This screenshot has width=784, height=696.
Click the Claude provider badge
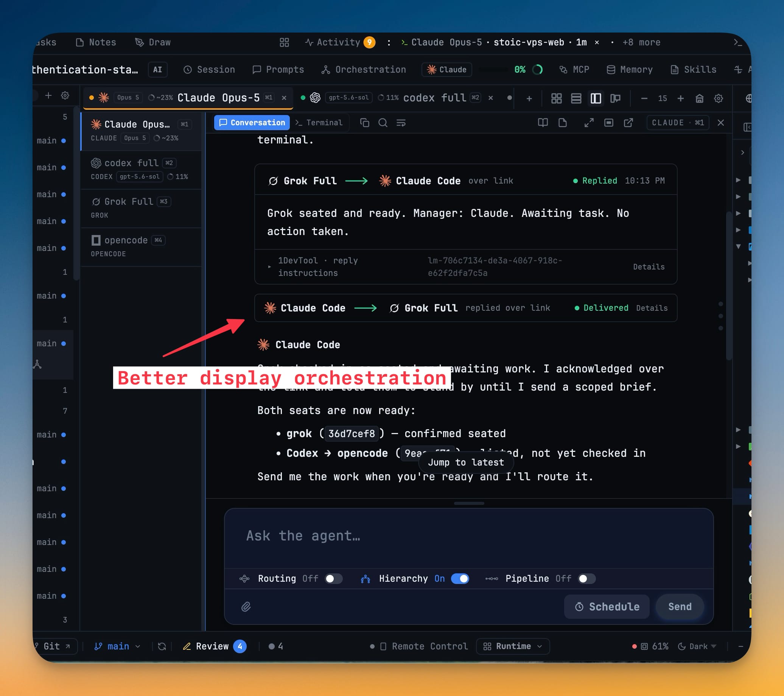point(446,69)
